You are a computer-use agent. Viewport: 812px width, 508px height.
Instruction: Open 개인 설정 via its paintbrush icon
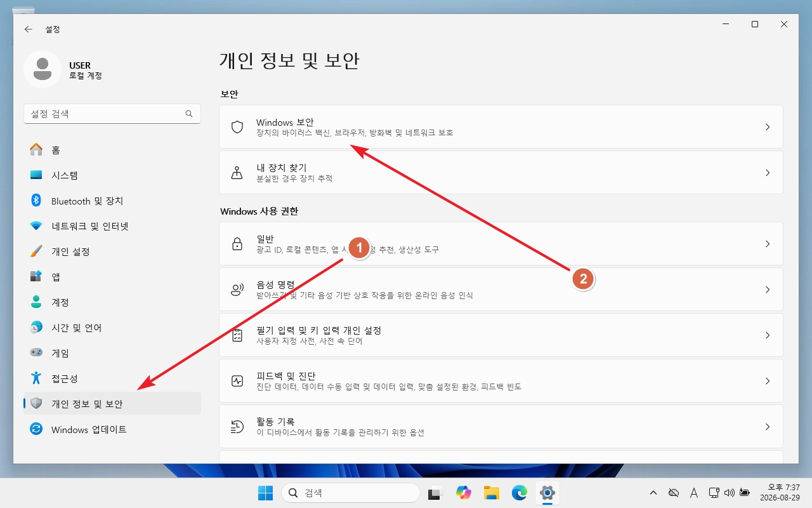[x=36, y=251]
